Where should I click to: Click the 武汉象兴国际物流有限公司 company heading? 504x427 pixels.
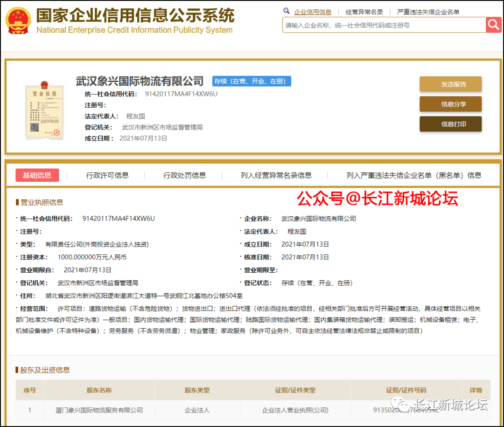[x=140, y=81]
